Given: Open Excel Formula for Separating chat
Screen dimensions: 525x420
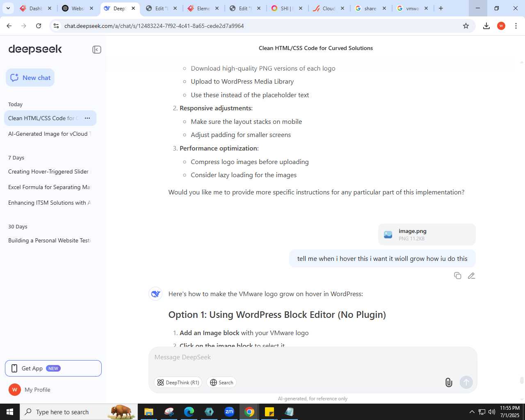Looking at the screenshot, I should tap(50, 187).
